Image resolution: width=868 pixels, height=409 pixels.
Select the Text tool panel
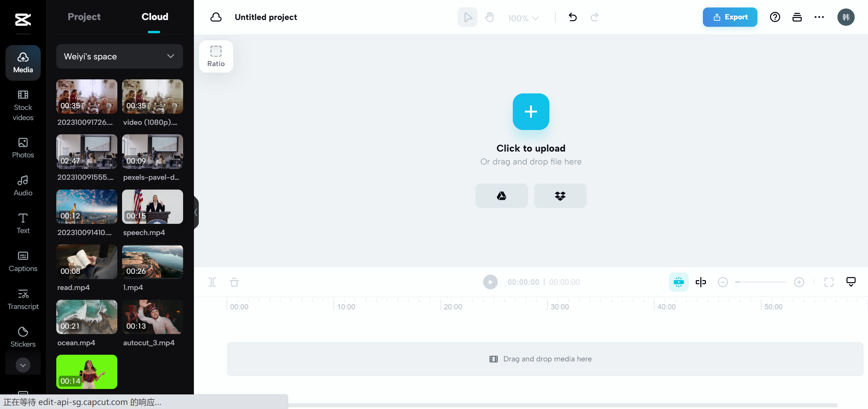(x=22, y=223)
